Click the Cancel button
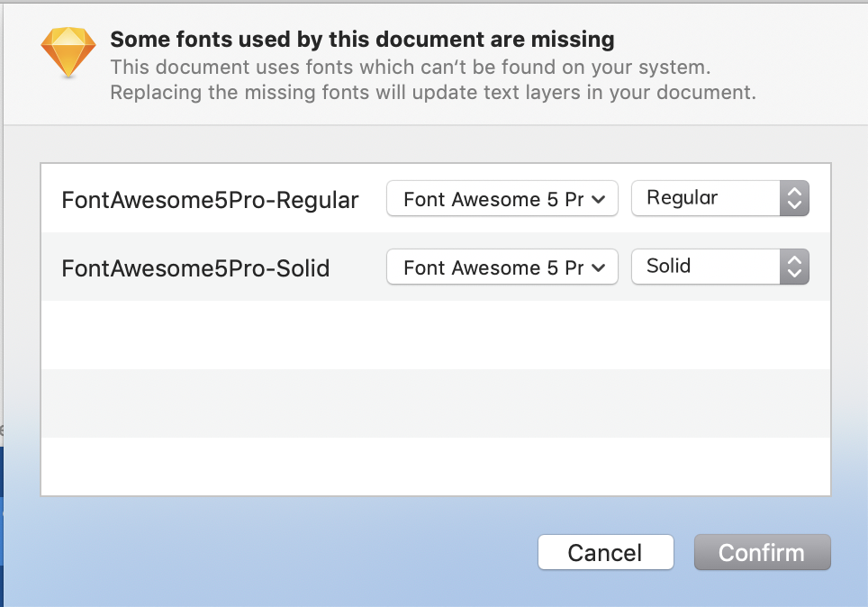This screenshot has width=868, height=607. pos(606,552)
